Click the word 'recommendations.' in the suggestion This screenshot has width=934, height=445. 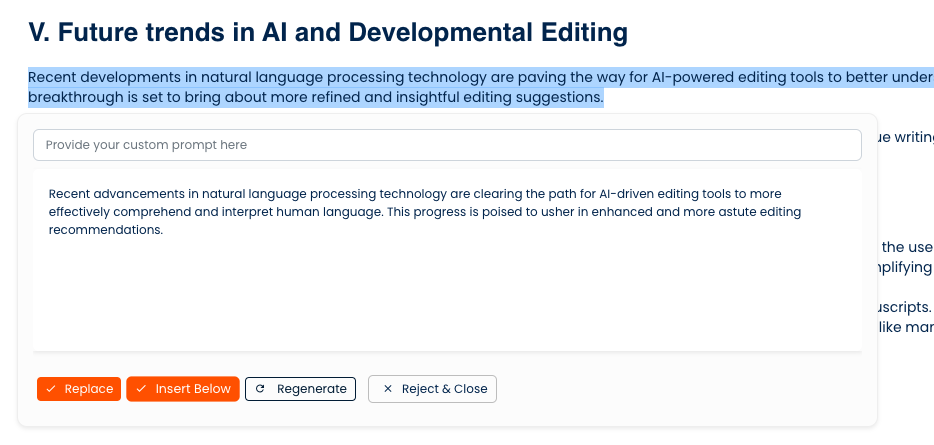click(x=105, y=230)
